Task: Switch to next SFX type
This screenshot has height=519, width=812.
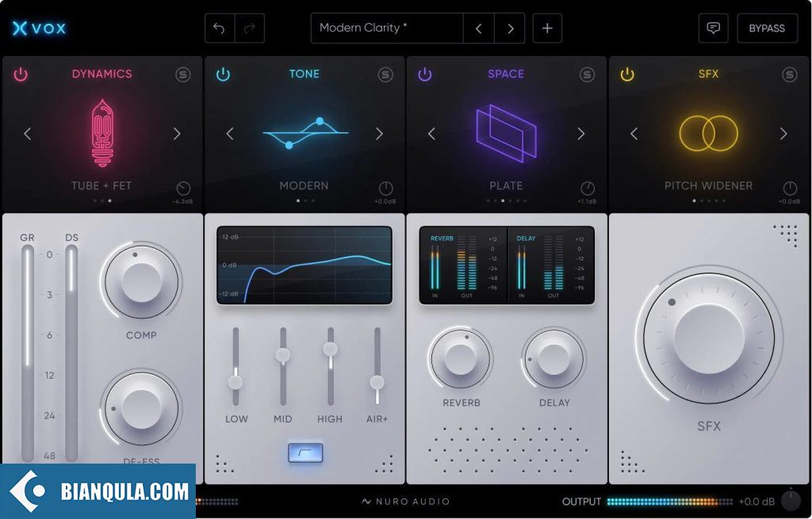Action: (x=783, y=134)
